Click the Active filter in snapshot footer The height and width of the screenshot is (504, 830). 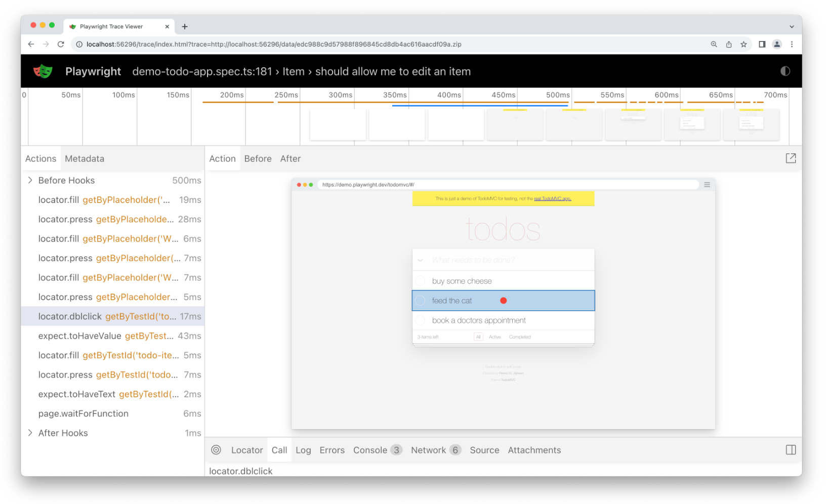tap(494, 337)
